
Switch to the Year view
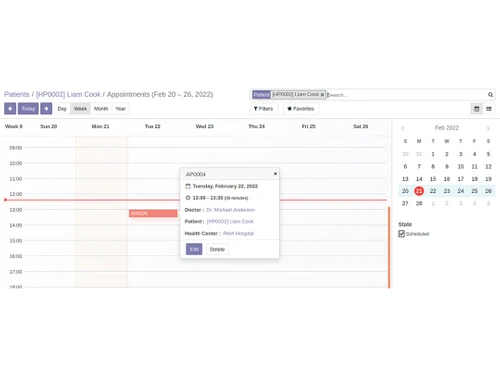pos(120,109)
